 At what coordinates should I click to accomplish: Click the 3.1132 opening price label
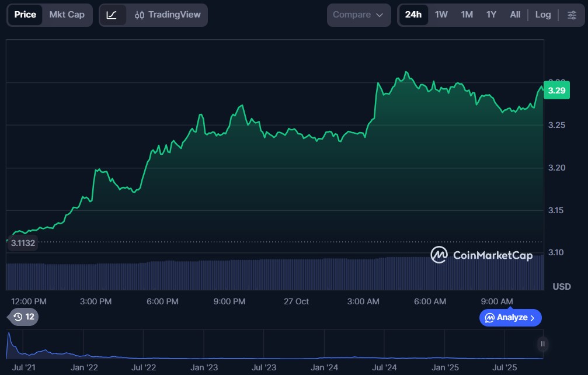point(23,243)
